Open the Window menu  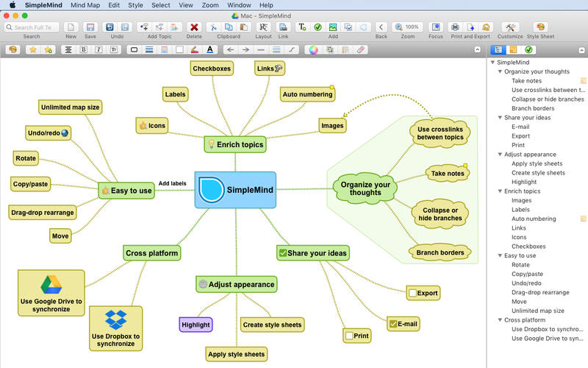pos(239,5)
